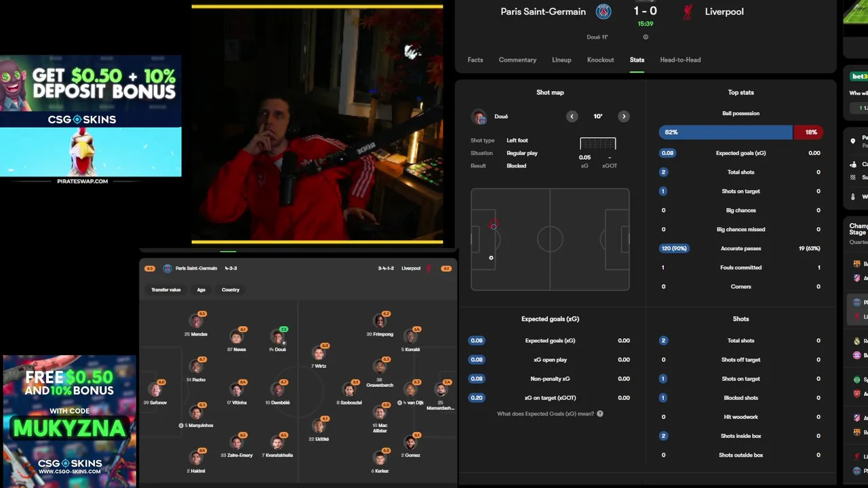Click the Paris Saint-Germain crest in header
Screen dimensions: 868x488
point(604,12)
